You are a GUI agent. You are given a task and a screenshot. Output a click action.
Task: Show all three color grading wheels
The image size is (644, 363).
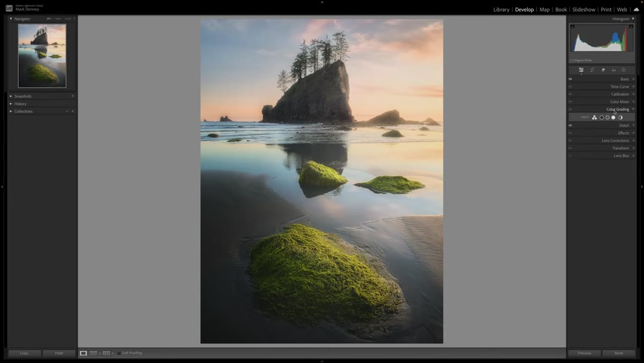(595, 117)
